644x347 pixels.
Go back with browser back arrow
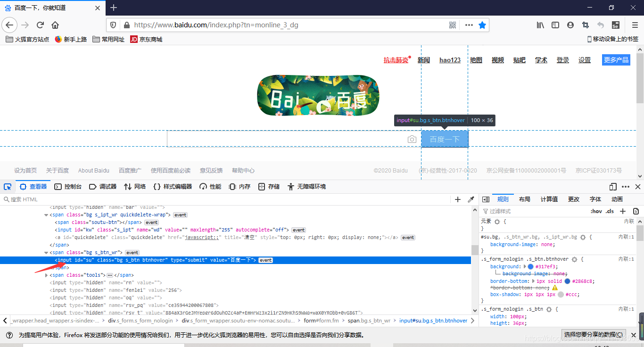point(9,25)
